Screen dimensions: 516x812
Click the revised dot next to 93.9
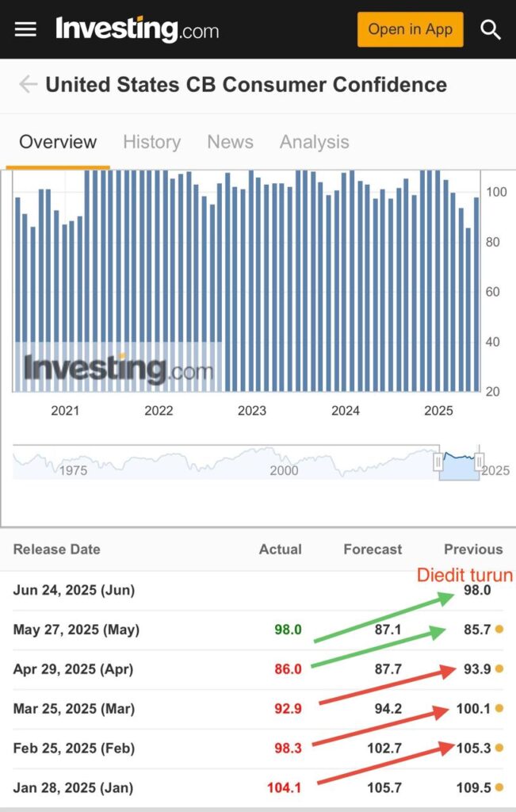499,668
